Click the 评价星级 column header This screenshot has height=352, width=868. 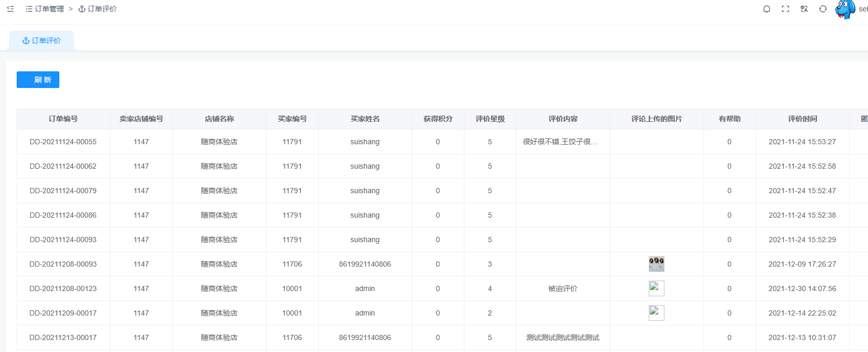coord(490,119)
